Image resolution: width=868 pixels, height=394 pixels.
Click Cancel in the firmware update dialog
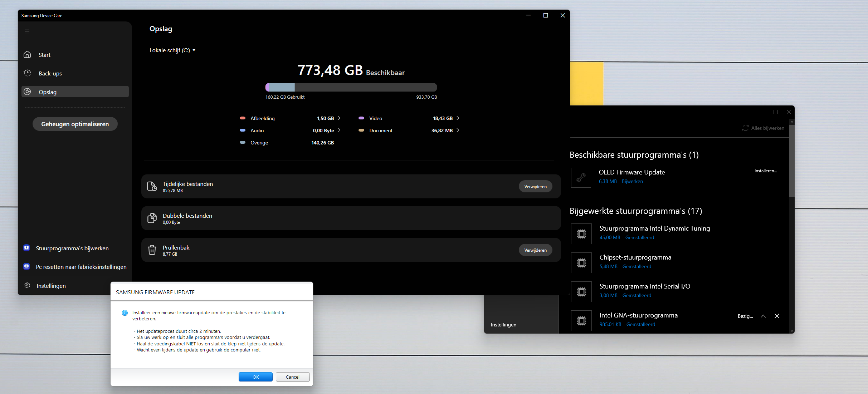(293, 377)
